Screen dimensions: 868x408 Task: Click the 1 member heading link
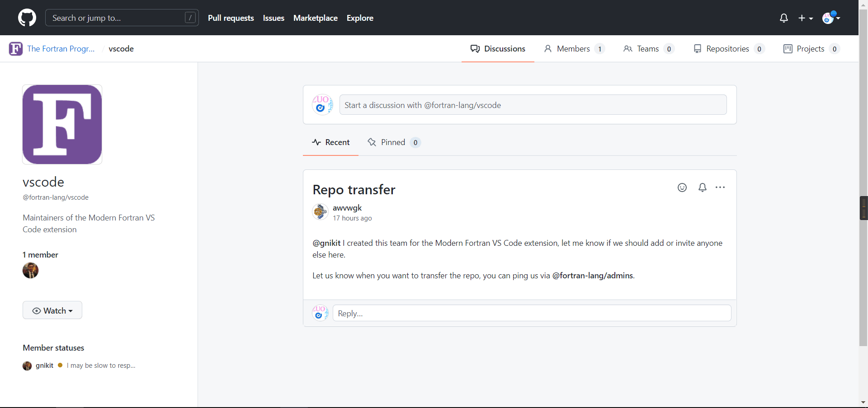[x=41, y=255]
